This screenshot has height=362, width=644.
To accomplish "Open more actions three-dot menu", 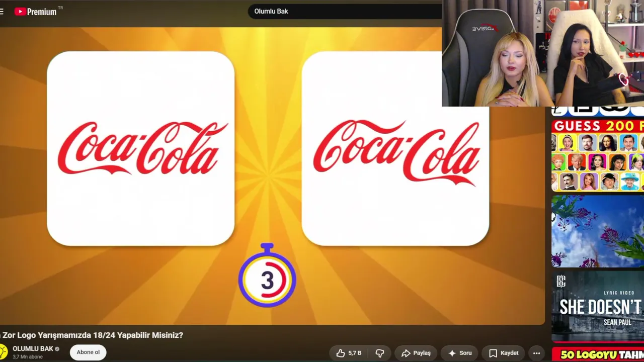I will (536, 353).
